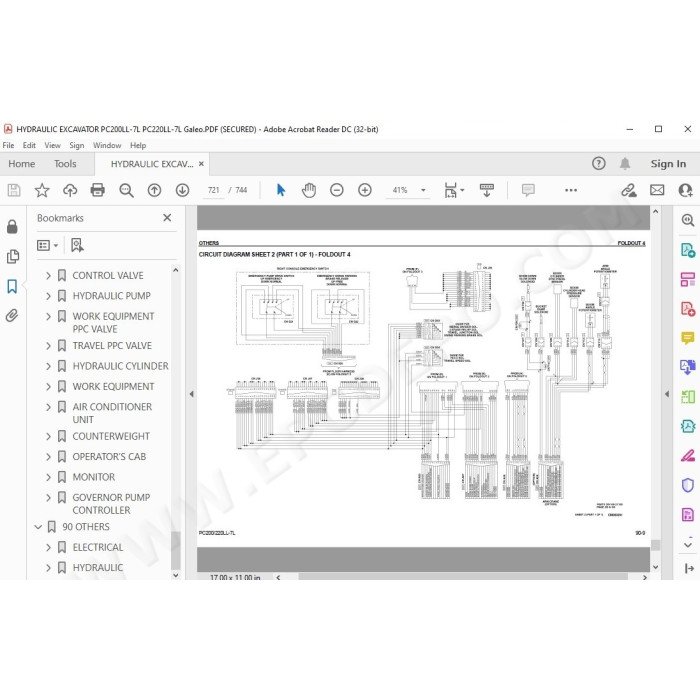Open the Help menu

point(138,146)
